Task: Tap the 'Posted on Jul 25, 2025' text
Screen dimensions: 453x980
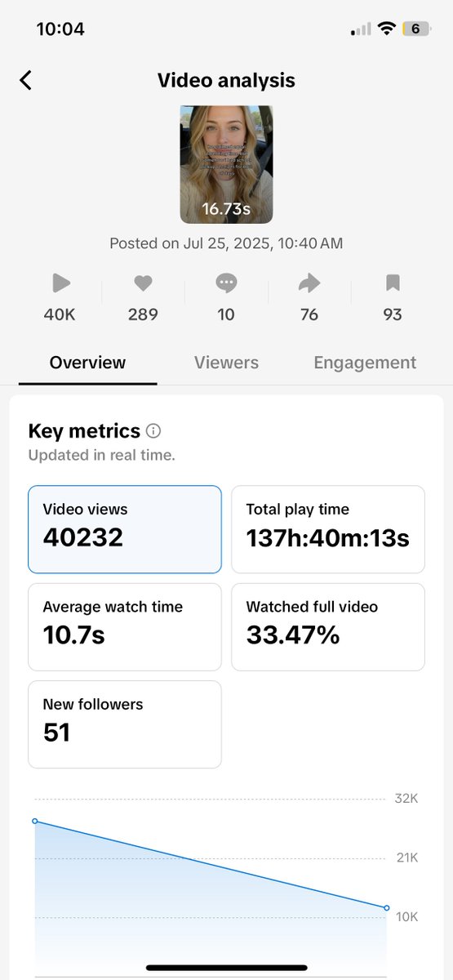Action: point(226,243)
